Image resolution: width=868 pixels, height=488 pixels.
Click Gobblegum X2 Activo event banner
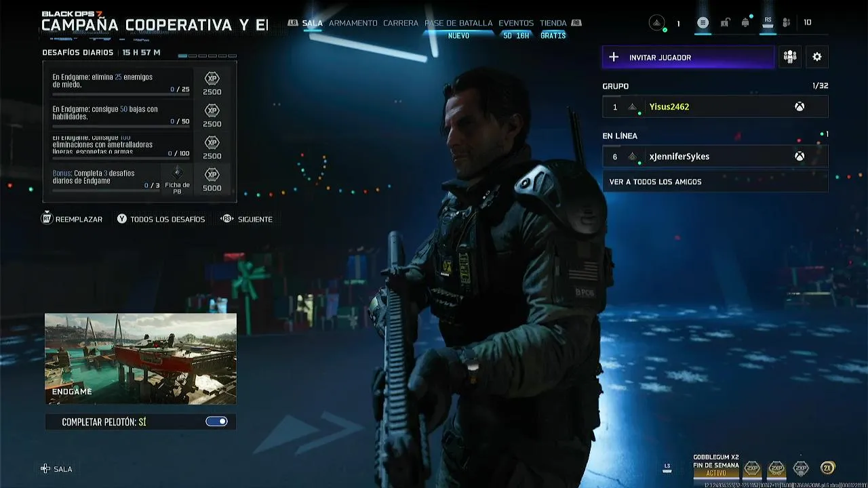716,465
